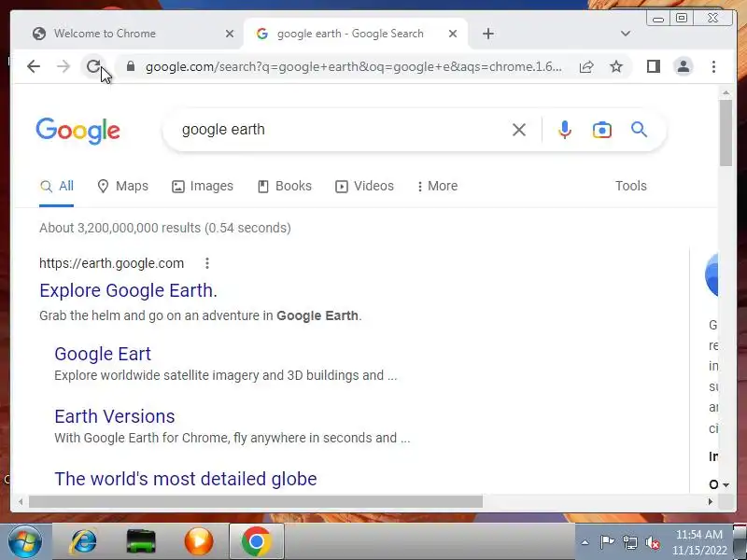The image size is (747, 560).
Task: Click the blue magnifier search button
Action: pyautogui.click(x=639, y=129)
